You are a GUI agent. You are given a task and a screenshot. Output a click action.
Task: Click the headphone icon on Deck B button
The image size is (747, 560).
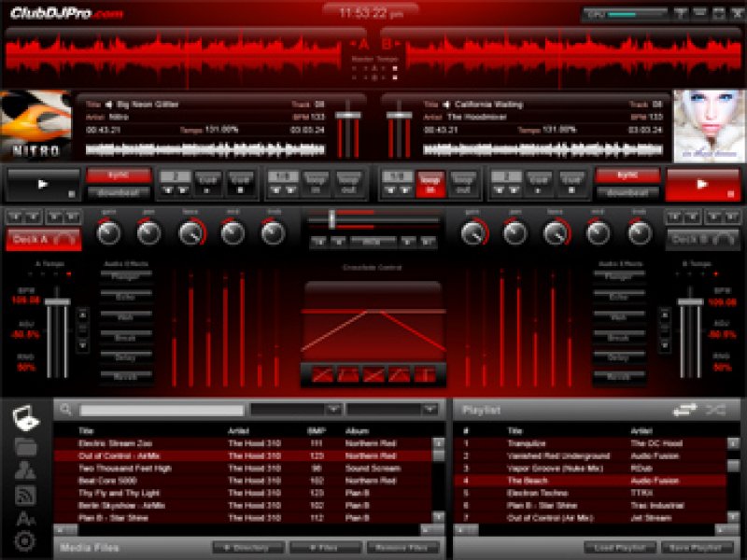[725, 239]
